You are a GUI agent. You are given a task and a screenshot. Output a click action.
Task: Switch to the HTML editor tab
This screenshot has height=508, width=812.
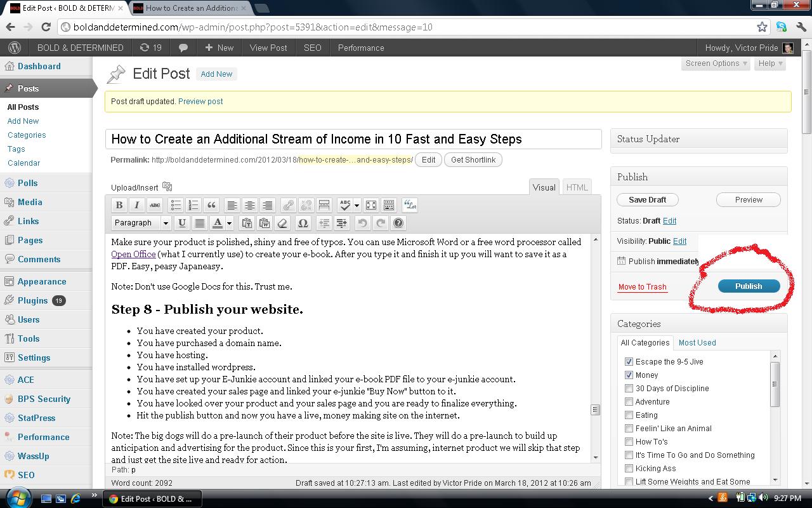[x=577, y=187]
